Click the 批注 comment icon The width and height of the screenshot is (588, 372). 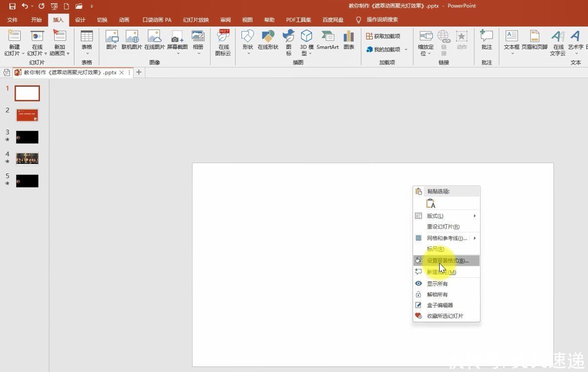click(x=486, y=40)
